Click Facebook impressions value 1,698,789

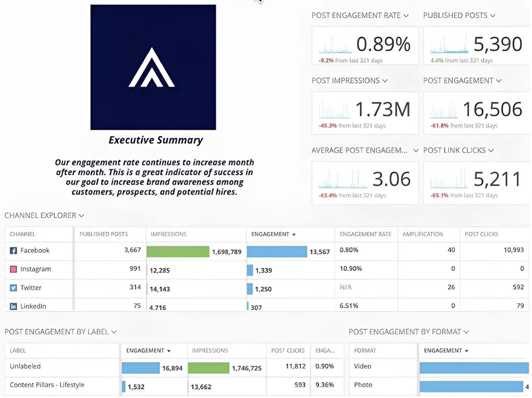tap(227, 252)
